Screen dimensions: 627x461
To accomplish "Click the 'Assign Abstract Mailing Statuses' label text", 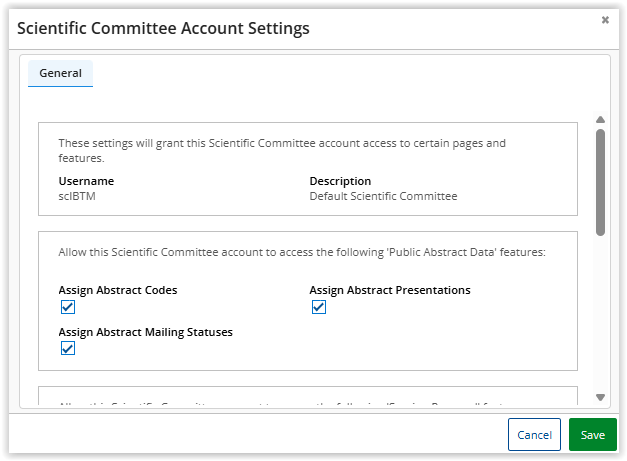I will (145, 332).
